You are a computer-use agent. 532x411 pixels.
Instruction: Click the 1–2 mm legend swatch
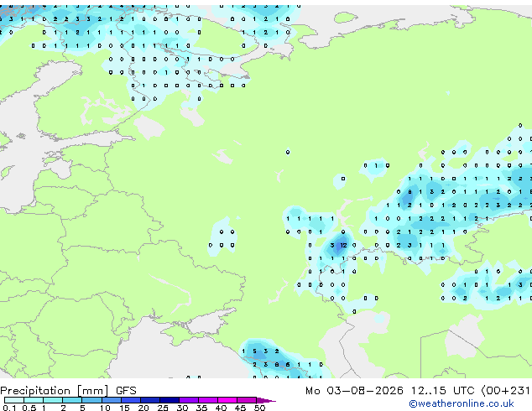coord(53,400)
